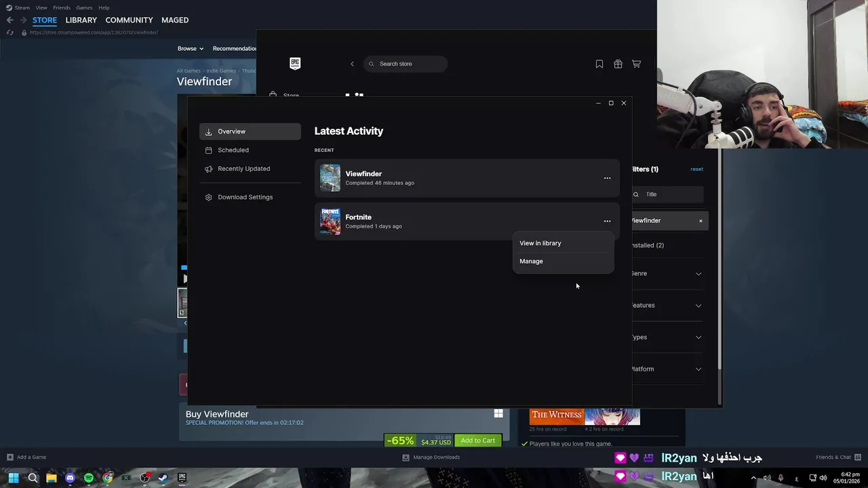Open the Steam Games menu
This screenshot has height=488, width=868.
coord(84,7)
